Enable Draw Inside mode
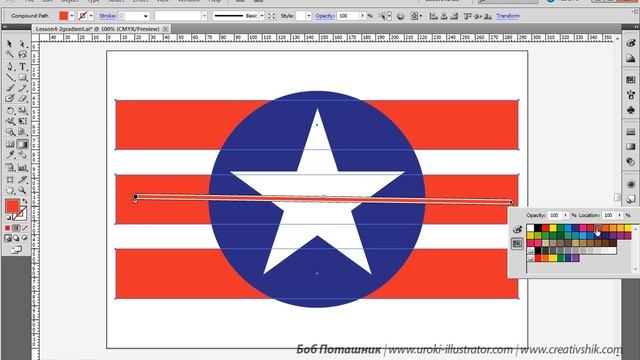640x360 pixels. point(25,238)
